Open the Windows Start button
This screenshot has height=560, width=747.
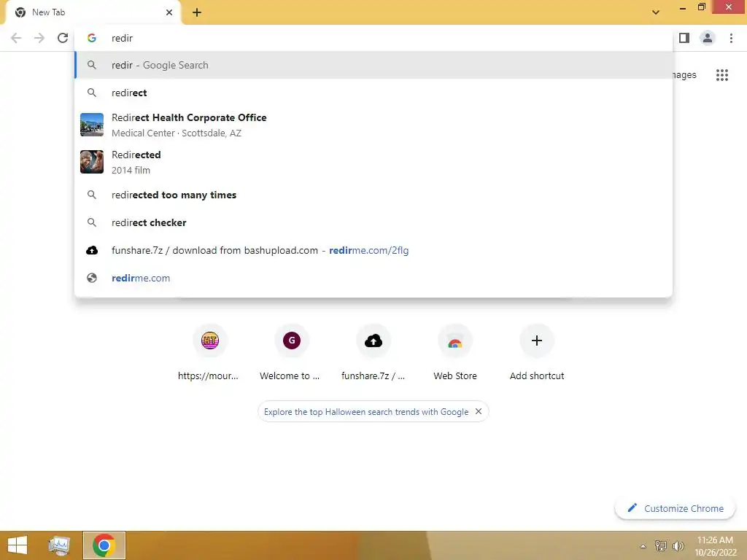tap(18, 545)
